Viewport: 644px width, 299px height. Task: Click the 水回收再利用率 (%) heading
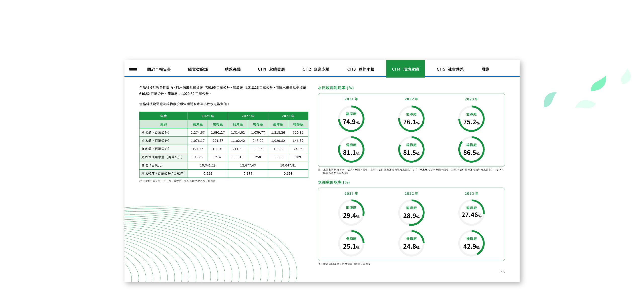click(336, 88)
